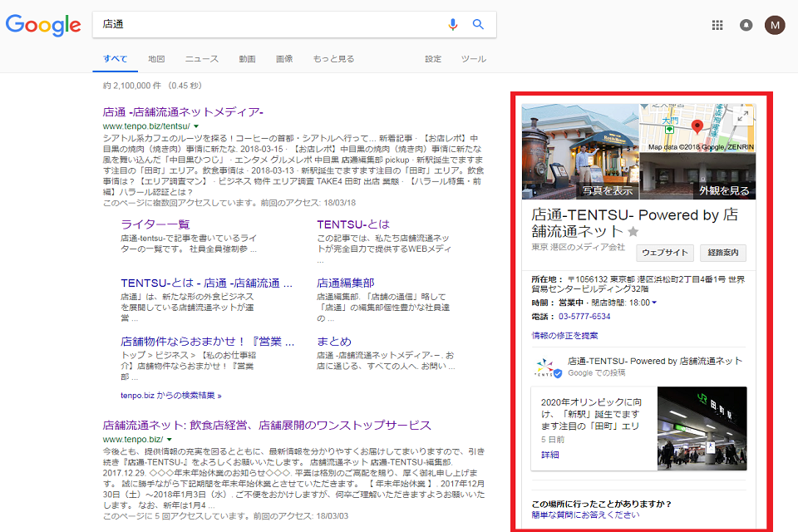Click 写真を表示 photo thumbnail

tap(580, 152)
